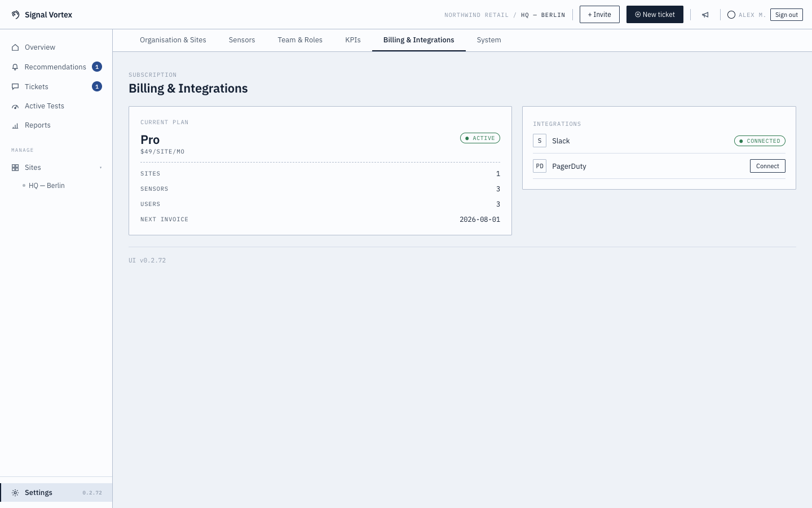Click the UI v0.2.72 version text
The width and height of the screenshot is (812, 508).
pos(147,261)
